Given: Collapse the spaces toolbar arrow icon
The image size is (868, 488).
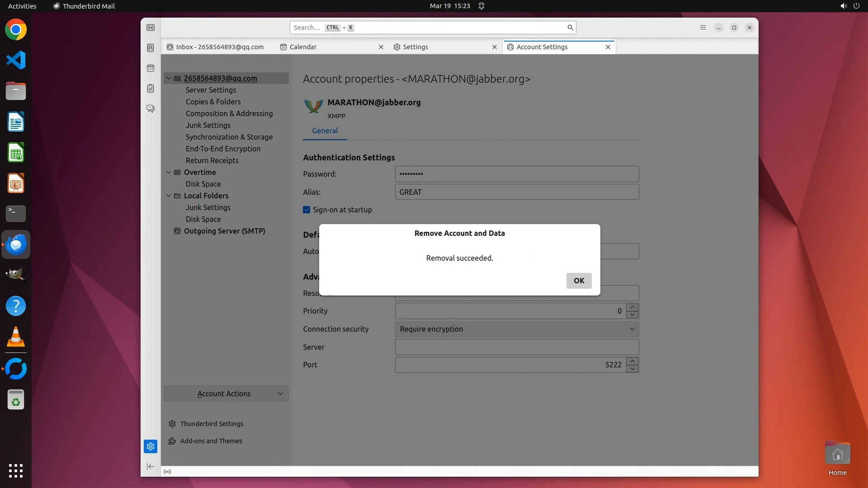Looking at the screenshot, I should [151, 466].
